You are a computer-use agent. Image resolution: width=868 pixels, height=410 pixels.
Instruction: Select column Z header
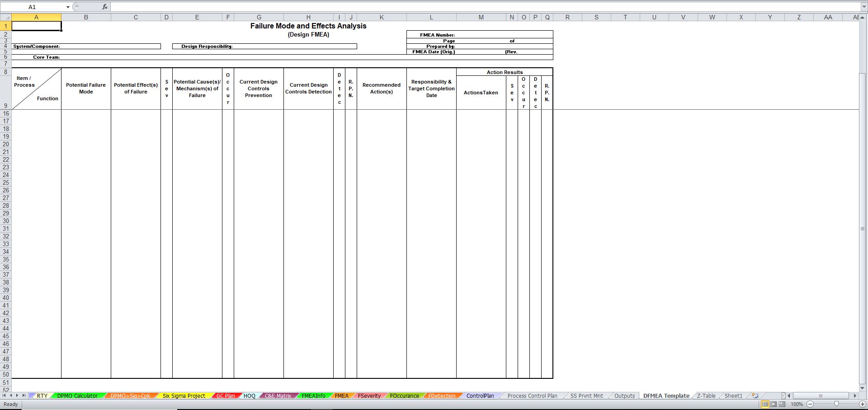pyautogui.click(x=799, y=17)
